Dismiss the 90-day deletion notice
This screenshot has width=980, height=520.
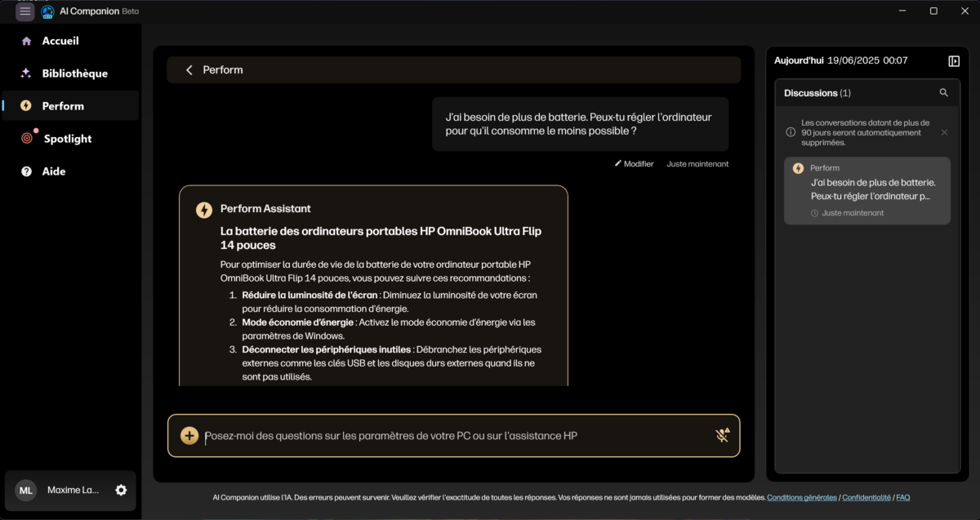coord(945,132)
